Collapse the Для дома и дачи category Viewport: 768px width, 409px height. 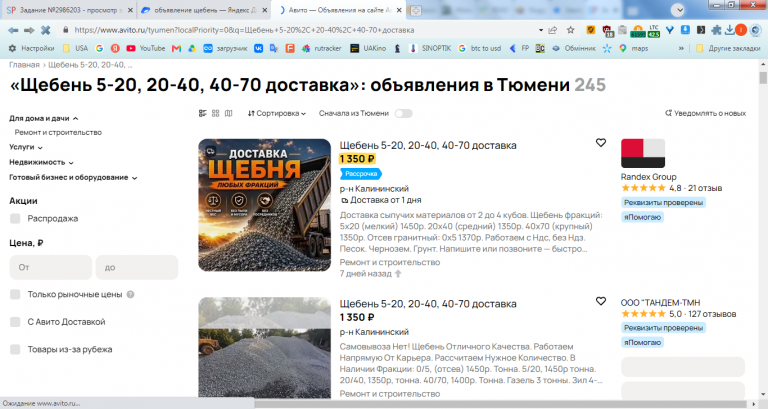tap(43, 118)
